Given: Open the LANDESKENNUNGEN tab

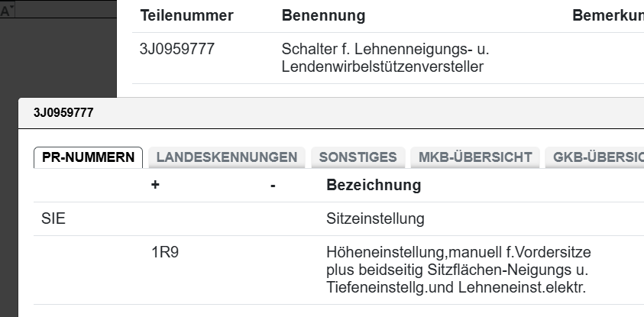Looking at the screenshot, I should [226, 157].
